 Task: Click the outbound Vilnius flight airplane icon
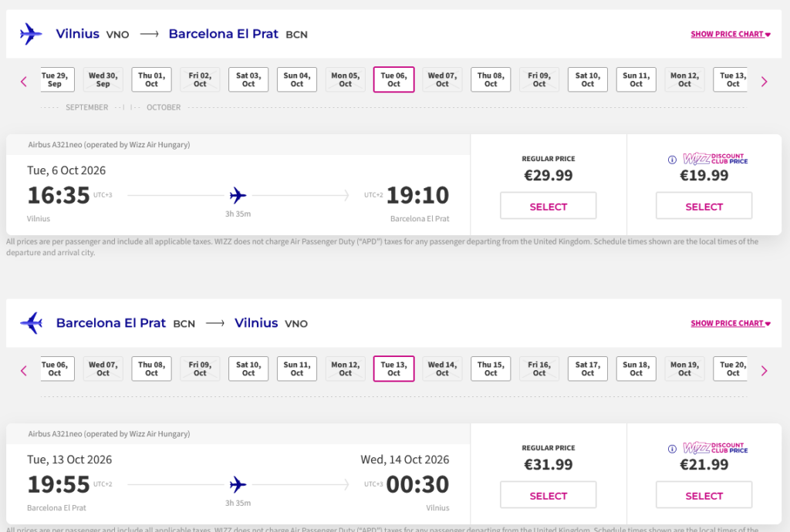pyautogui.click(x=32, y=34)
